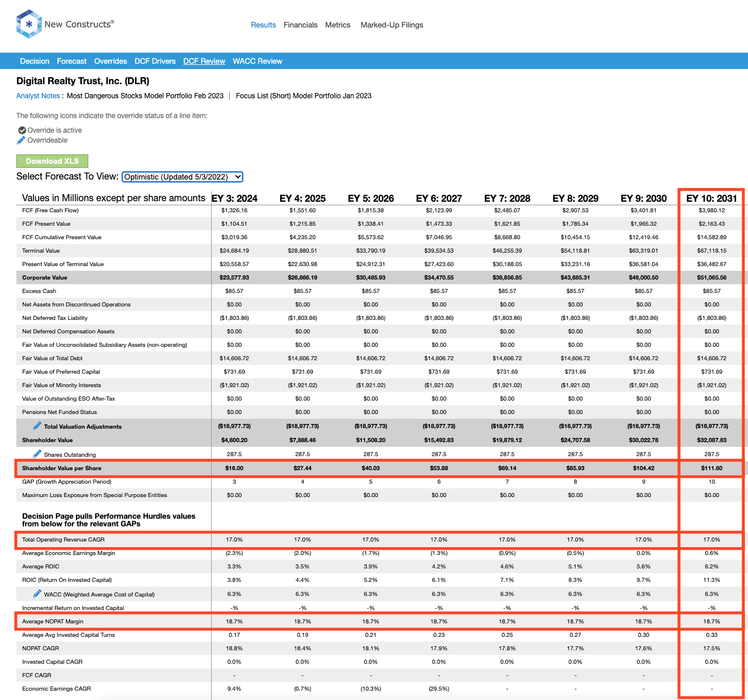Switch to the Forecast tab
This screenshot has width=748, height=700.
[71, 61]
